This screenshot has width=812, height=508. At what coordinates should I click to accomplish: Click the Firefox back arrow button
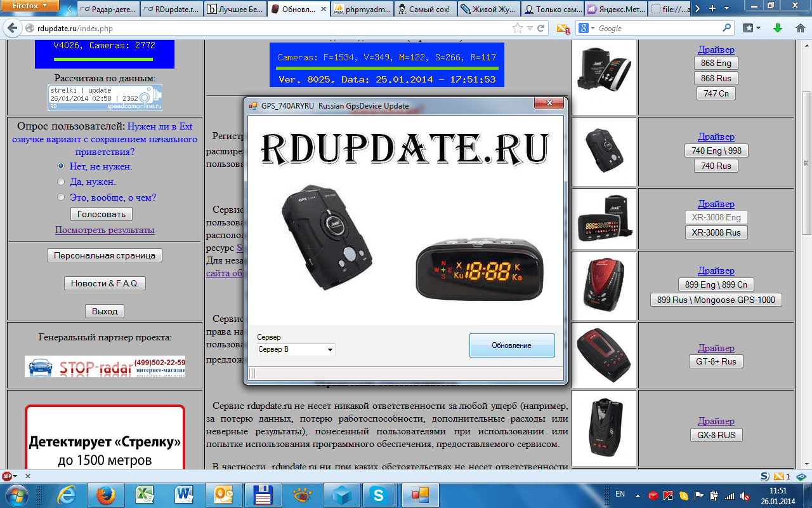tap(13, 29)
